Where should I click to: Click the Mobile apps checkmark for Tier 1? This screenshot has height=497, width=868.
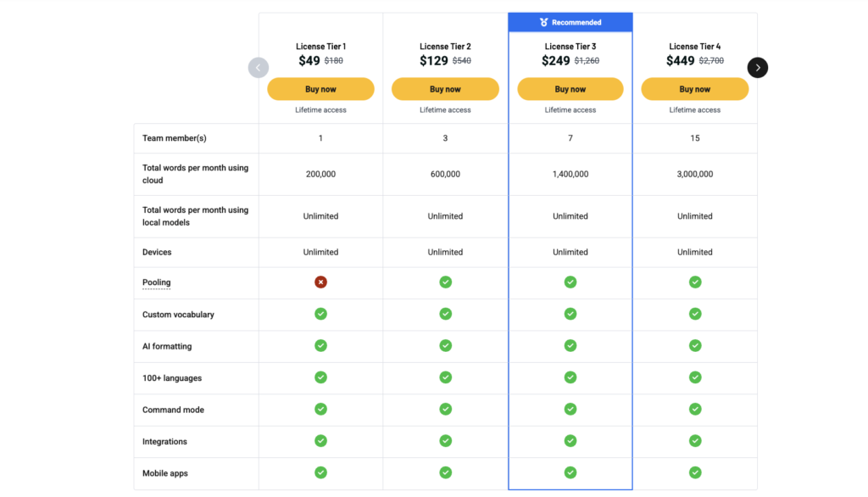[320, 472]
